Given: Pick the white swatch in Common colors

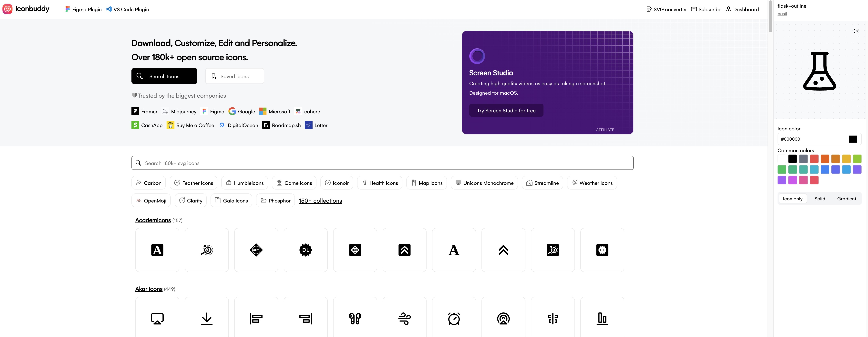Looking at the screenshot, I should coord(782,158).
